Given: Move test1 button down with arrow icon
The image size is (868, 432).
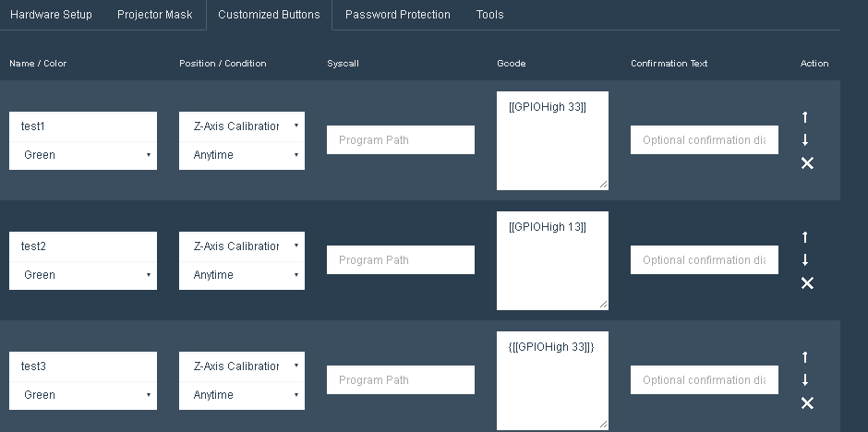Looking at the screenshot, I should tap(805, 140).
